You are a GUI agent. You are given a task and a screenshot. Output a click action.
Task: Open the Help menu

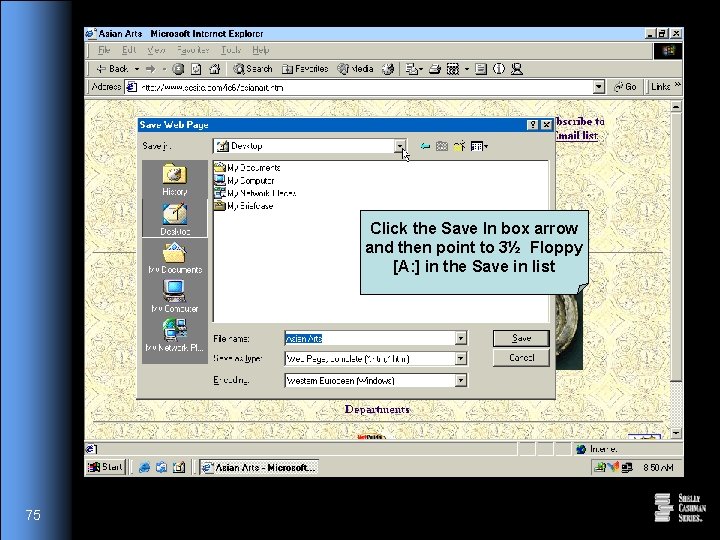260,50
